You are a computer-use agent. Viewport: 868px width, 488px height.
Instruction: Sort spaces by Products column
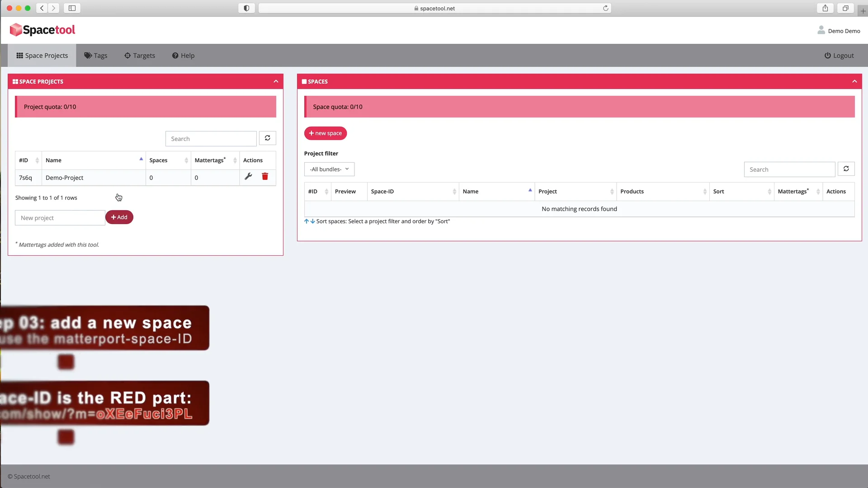click(663, 192)
